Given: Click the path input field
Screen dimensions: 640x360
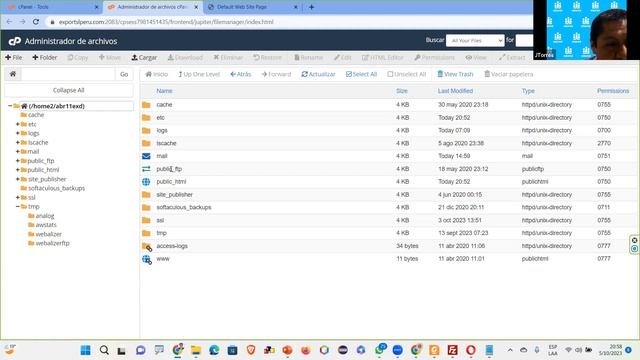Looking at the screenshot, I should click(x=68, y=74).
